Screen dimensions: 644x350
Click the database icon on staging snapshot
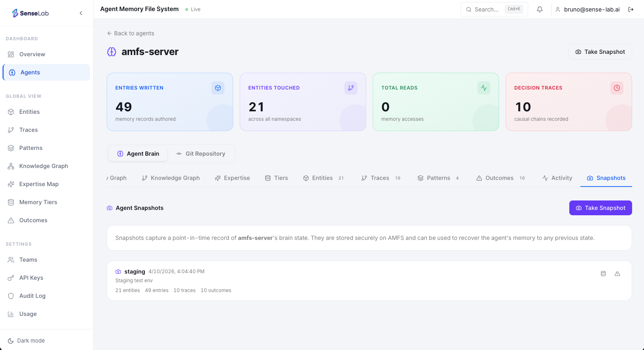[603, 274]
